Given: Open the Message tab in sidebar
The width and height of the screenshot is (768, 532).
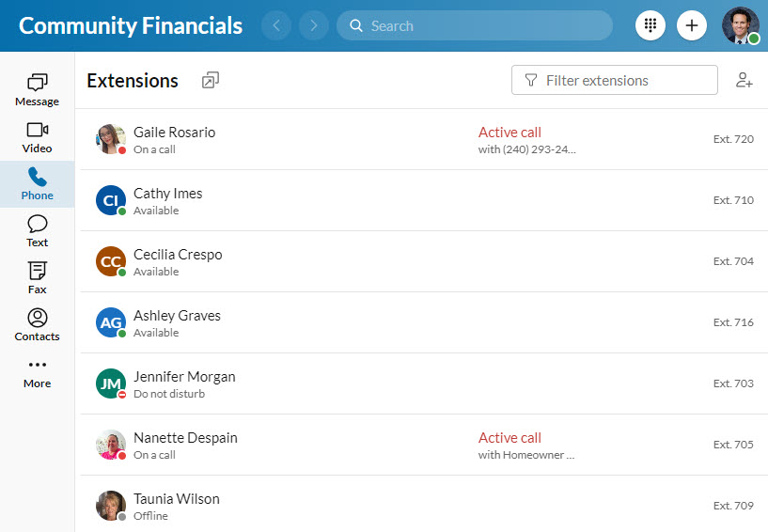Looking at the screenshot, I should click(38, 90).
